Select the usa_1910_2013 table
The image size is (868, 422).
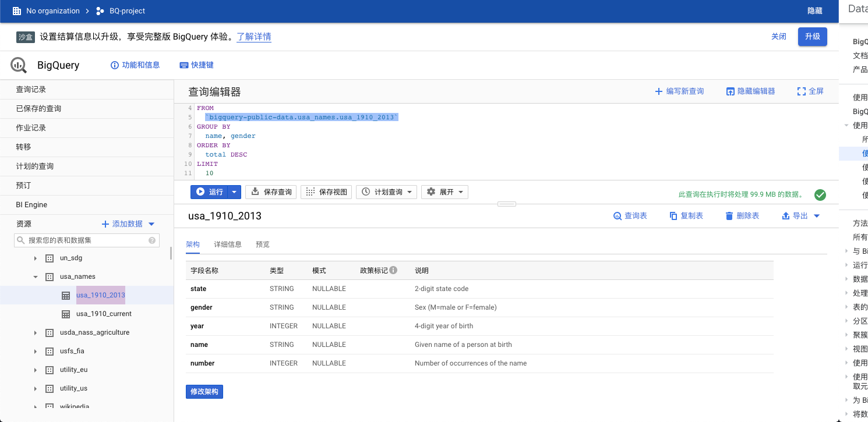(101, 295)
